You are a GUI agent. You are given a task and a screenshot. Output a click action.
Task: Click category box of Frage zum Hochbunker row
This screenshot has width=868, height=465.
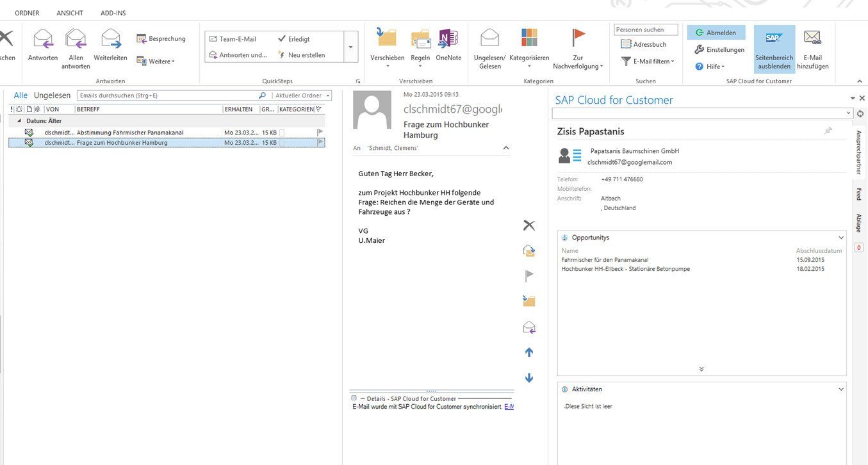coord(282,143)
